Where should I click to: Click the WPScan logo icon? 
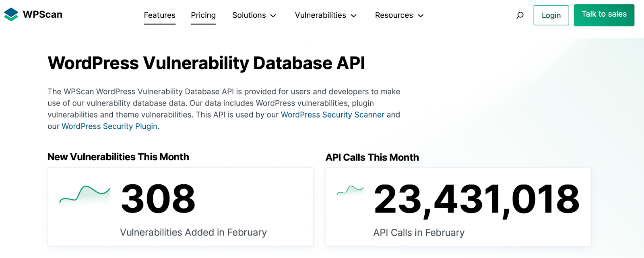11,14
